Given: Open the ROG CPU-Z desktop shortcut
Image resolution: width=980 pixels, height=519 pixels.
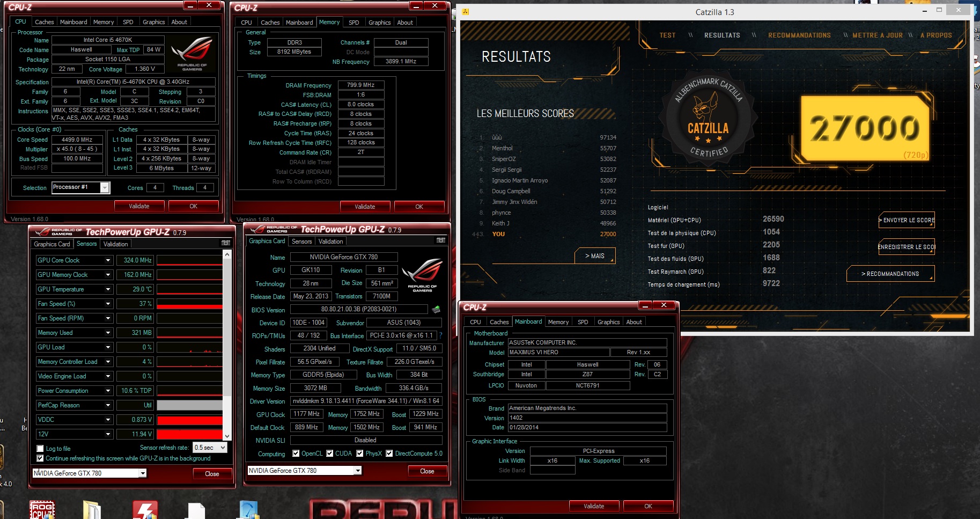Looking at the screenshot, I should [42, 509].
